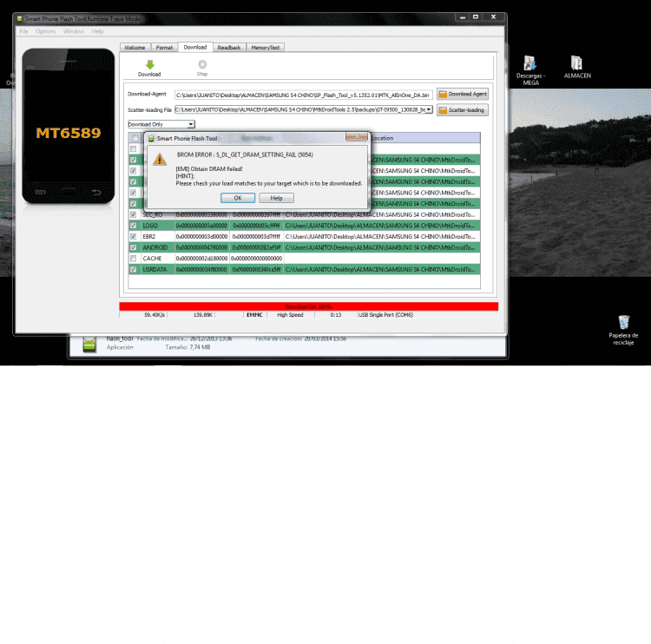651x644 pixels.
Task: Expand the Download Only mode dropdown
Action: click(191, 124)
